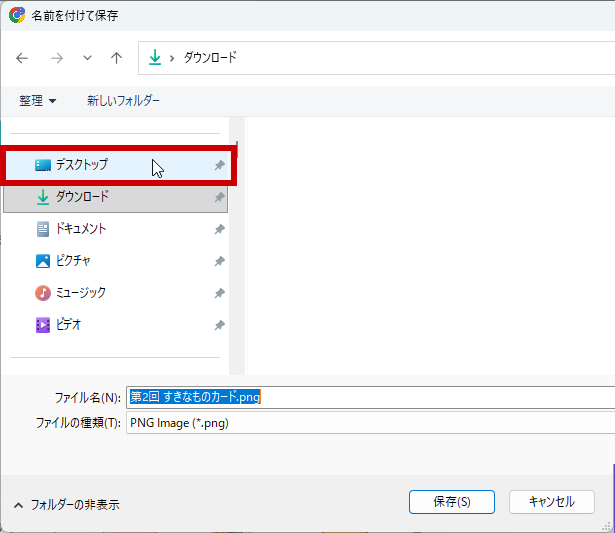Click the pin icon on the ドキュメント row

tap(219, 229)
